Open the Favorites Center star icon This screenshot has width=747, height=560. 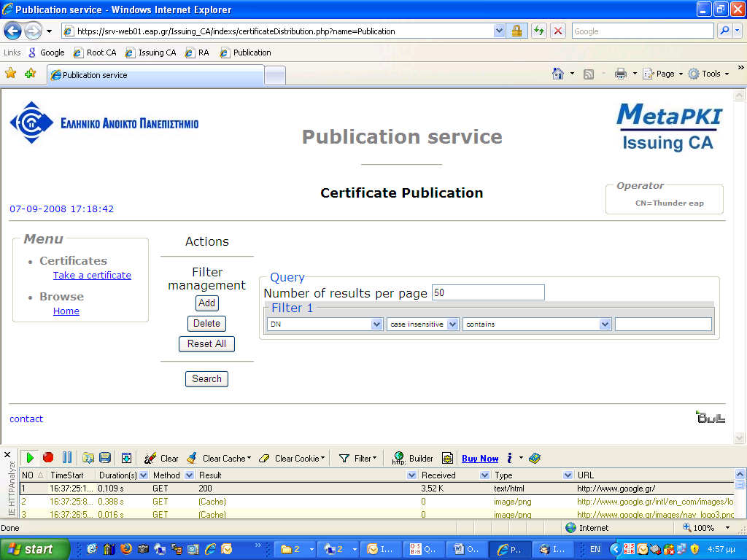pyautogui.click(x=10, y=74)
